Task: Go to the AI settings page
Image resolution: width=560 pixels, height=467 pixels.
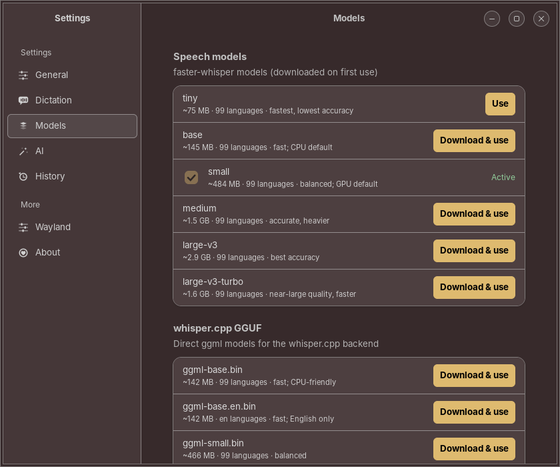Action: pyautogui.click(x=72, y=151)
